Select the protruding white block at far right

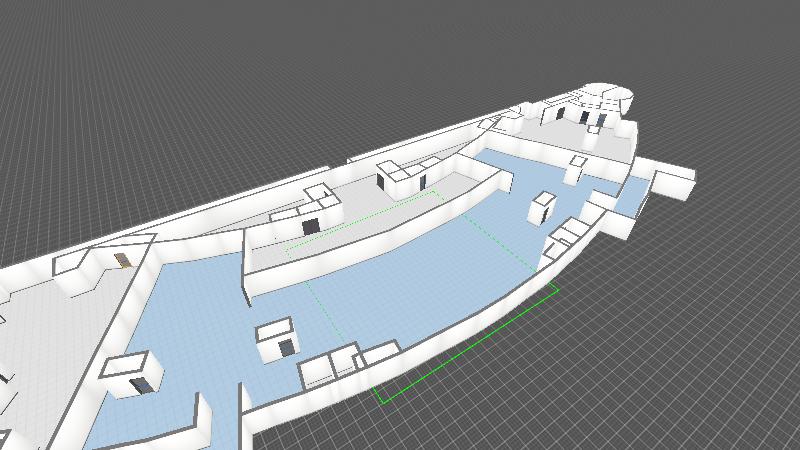(x=670, y=183)
